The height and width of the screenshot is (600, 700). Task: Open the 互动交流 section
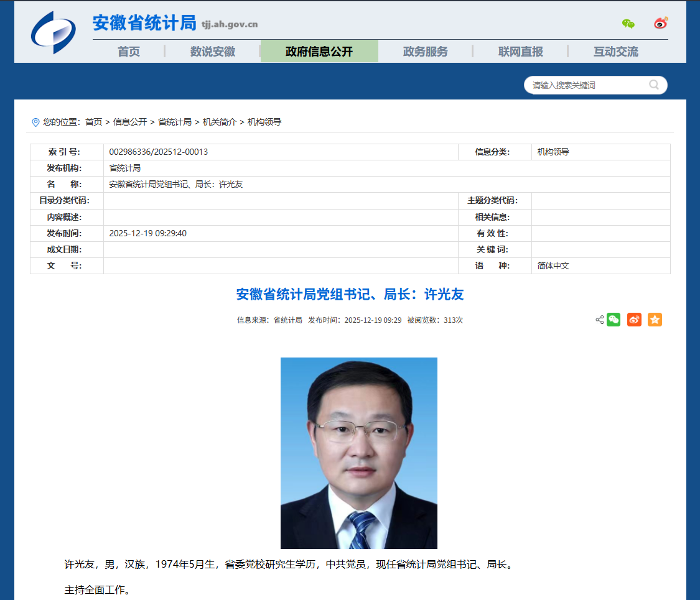[616, 52]
